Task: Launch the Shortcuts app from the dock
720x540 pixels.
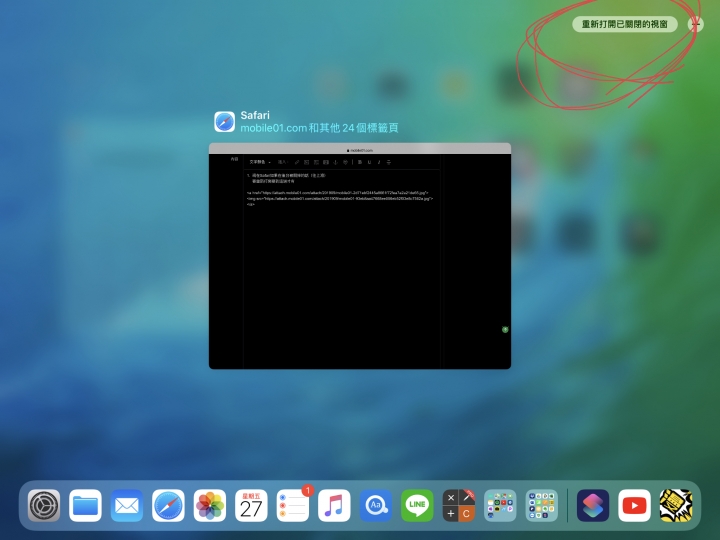Action: (x=593, y=506)
